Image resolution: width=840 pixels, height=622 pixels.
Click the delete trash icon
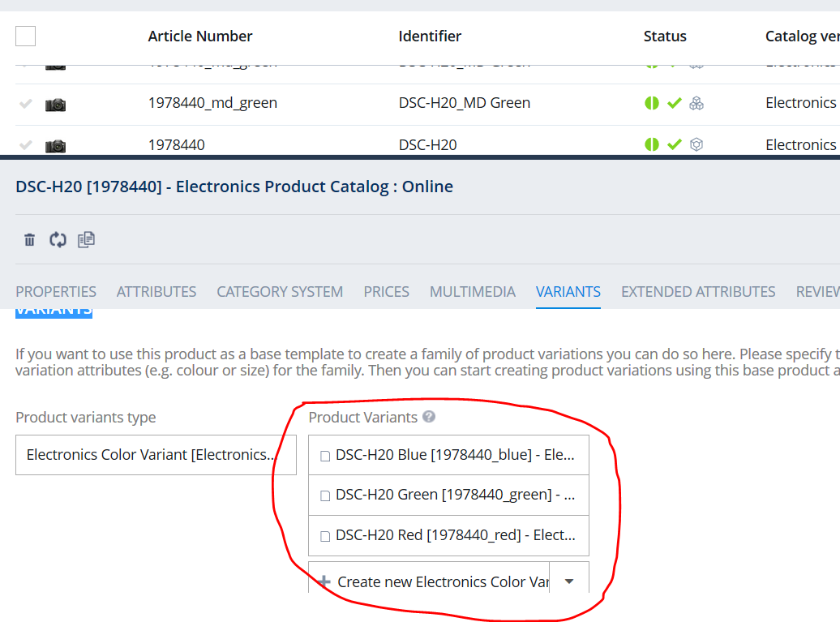pos(29,239)
